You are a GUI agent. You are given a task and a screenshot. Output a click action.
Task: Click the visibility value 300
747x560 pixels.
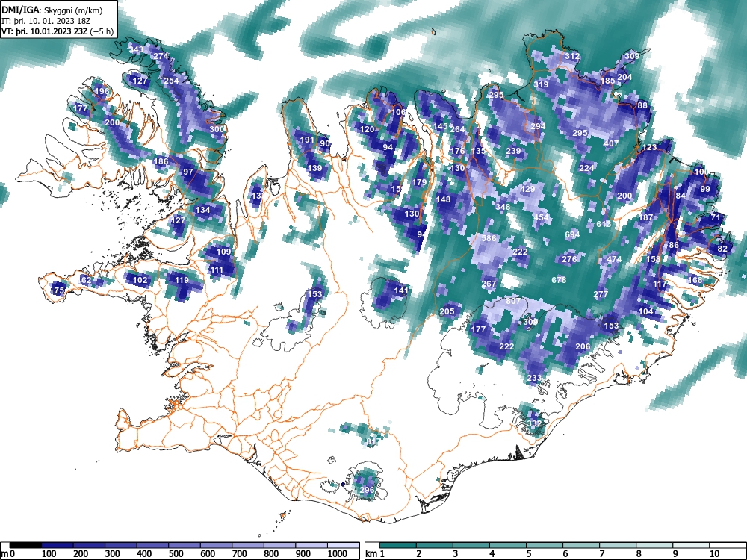[217, 129]
